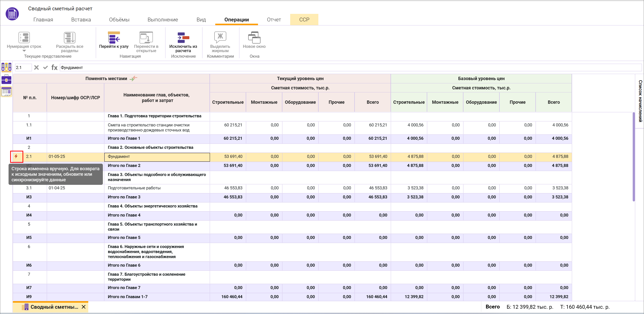Confirm formula entry with checkmark
The width and height of the screenshot is (644, 314).
[x=45, y=67]
